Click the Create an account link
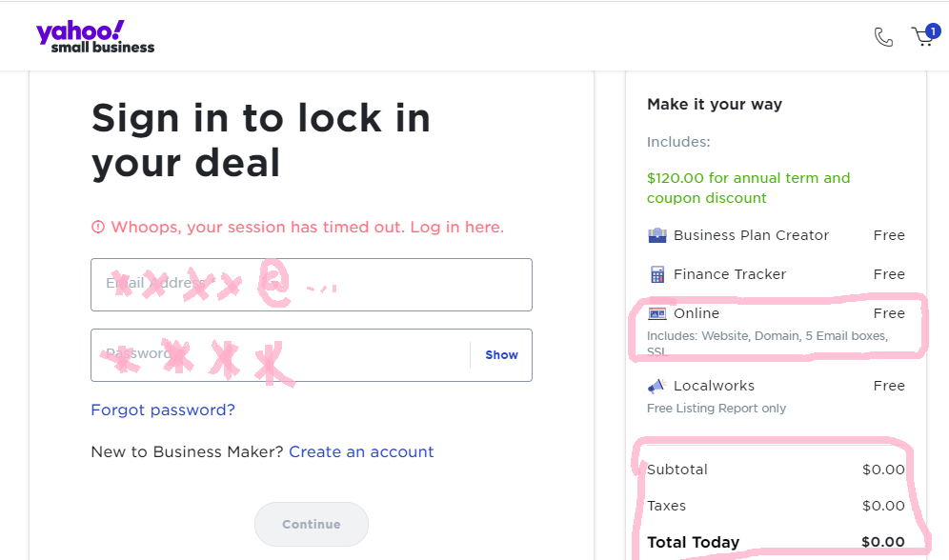The image size is (949, 560). click(x=361, y=451)
